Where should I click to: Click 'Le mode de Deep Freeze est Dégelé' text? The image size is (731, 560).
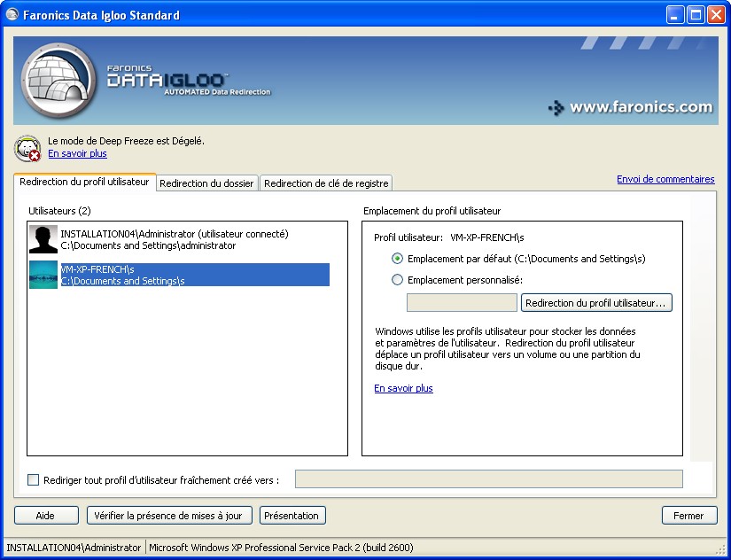click(127, 141)
